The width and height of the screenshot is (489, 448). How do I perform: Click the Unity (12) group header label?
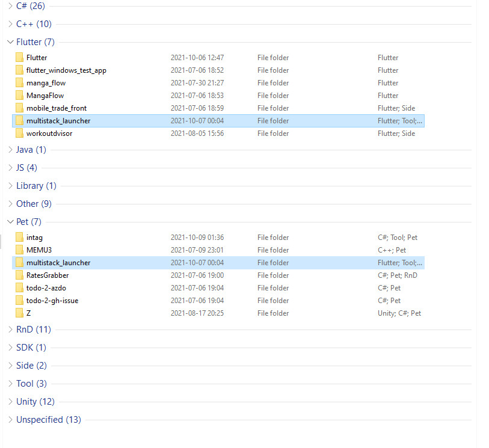35,402
